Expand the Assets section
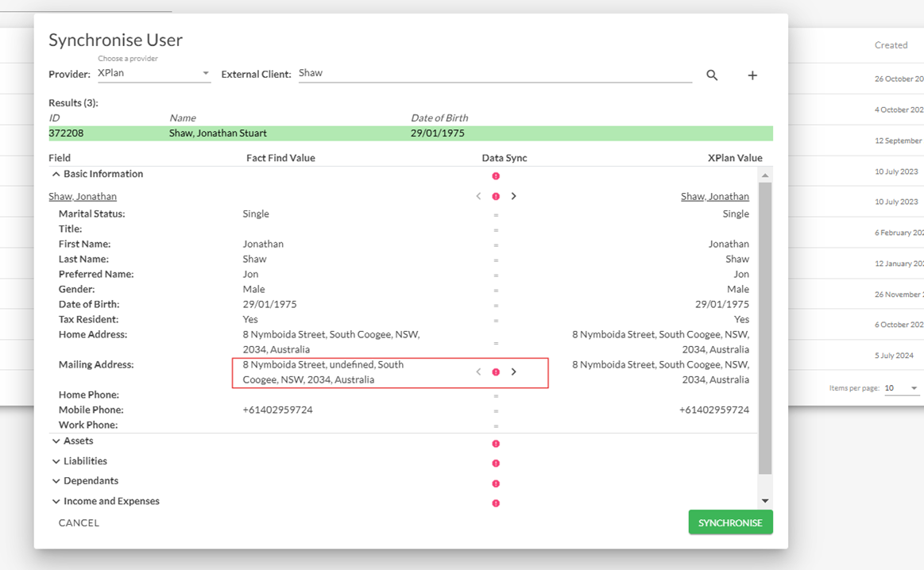 click(56, 441)
